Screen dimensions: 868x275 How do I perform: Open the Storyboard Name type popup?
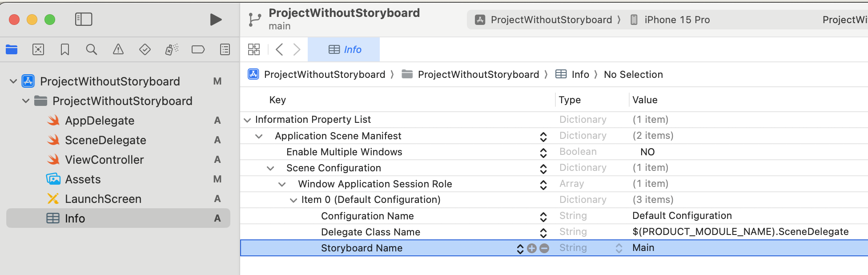(619, 248)
